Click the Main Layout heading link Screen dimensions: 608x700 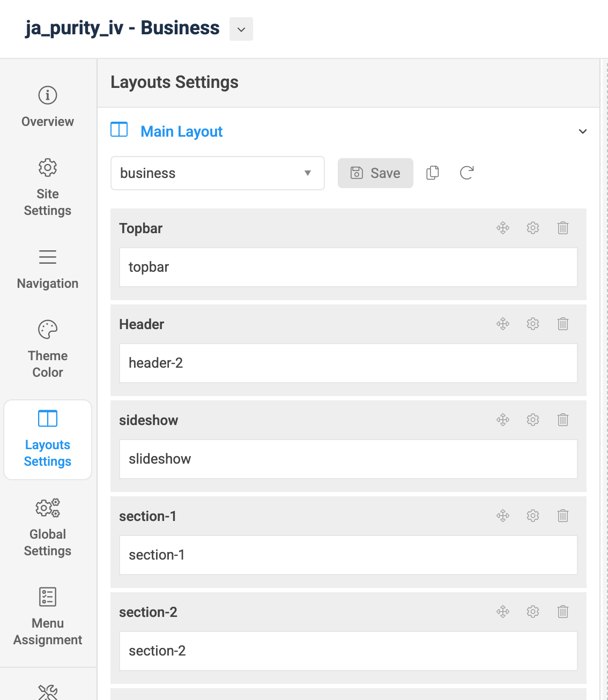coord(181,131)
